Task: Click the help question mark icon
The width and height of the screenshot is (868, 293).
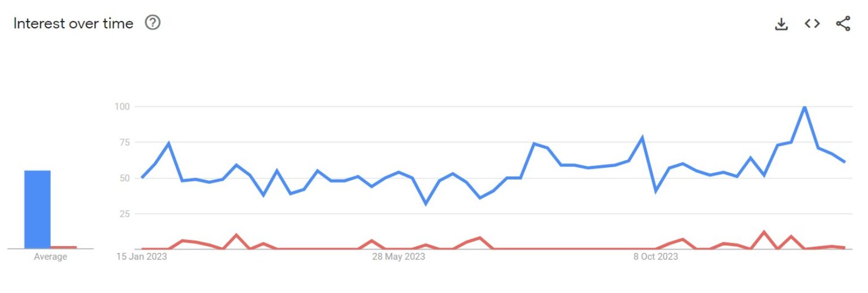Action: 153,23
